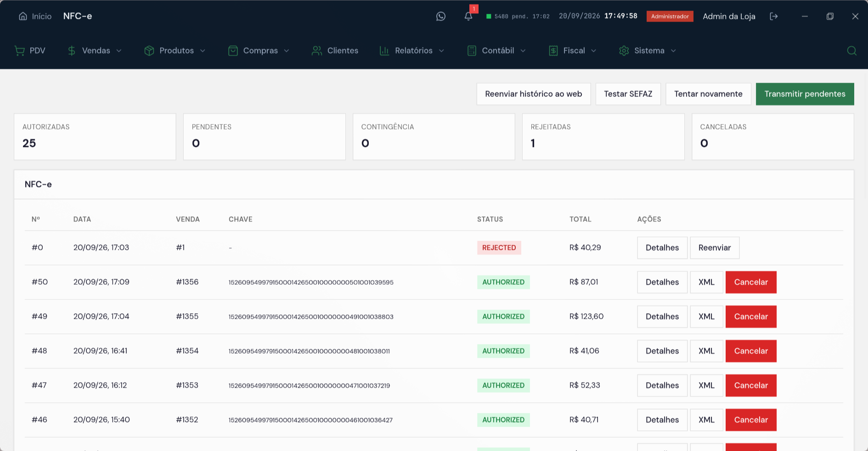The height and width of the screenshot is (451, 868).
Task: Click the green pending sync indicator
Action: pos(489,17)
